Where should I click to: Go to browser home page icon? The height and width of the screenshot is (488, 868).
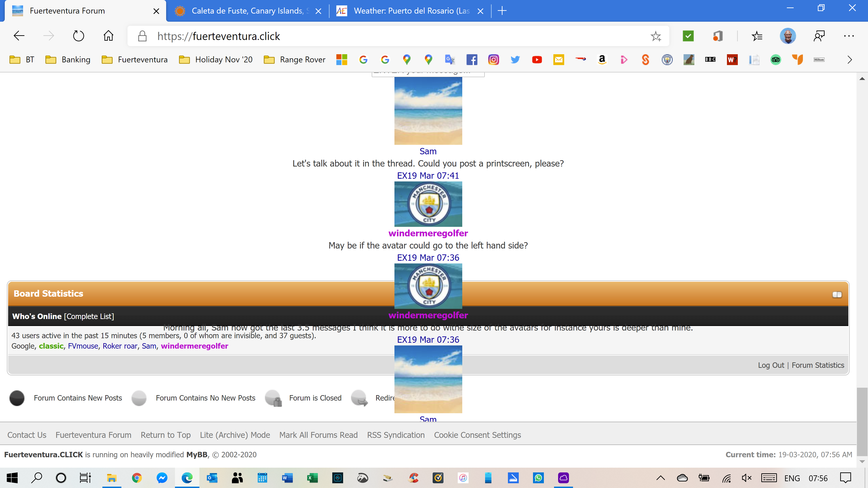108,36
